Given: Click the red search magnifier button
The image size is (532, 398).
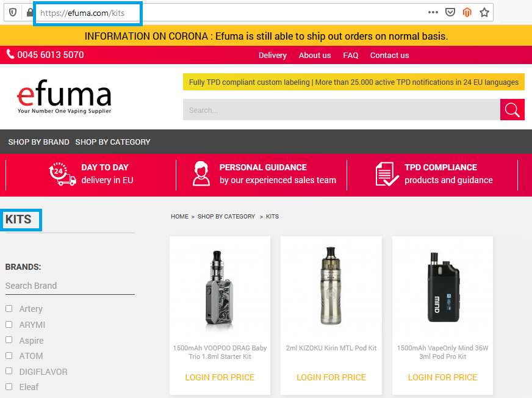Looking at the screenshot, I should tap(512, 110).
